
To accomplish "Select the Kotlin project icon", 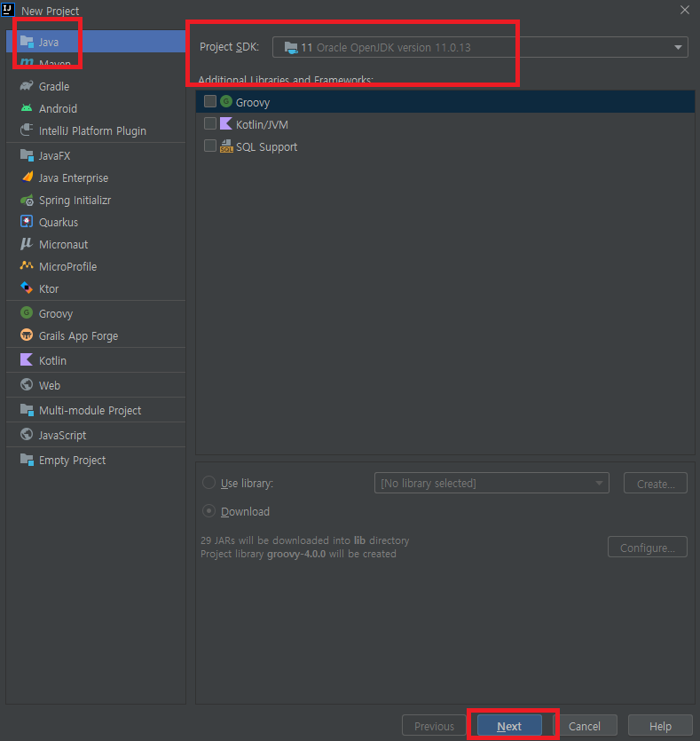I will click(27, 359).
